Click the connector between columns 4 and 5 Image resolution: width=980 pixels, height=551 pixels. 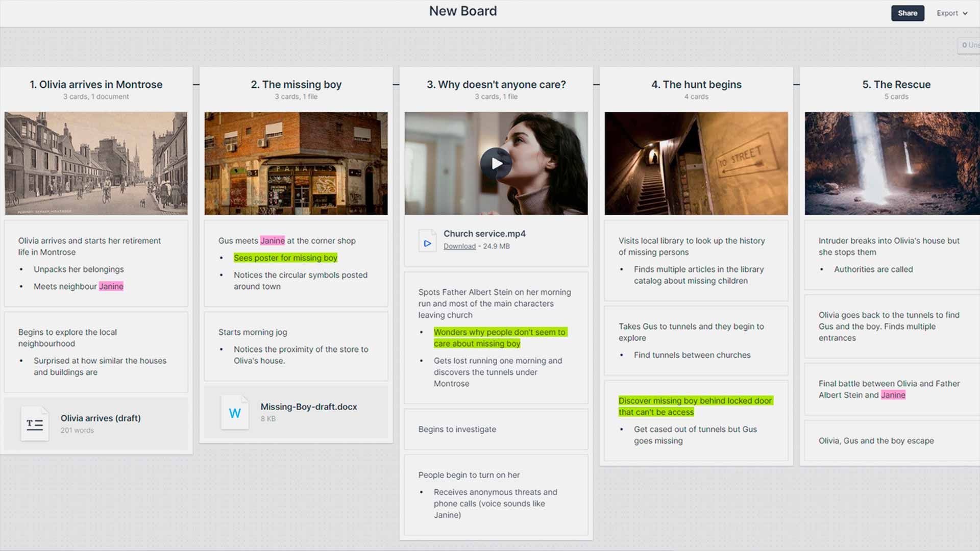796,85
